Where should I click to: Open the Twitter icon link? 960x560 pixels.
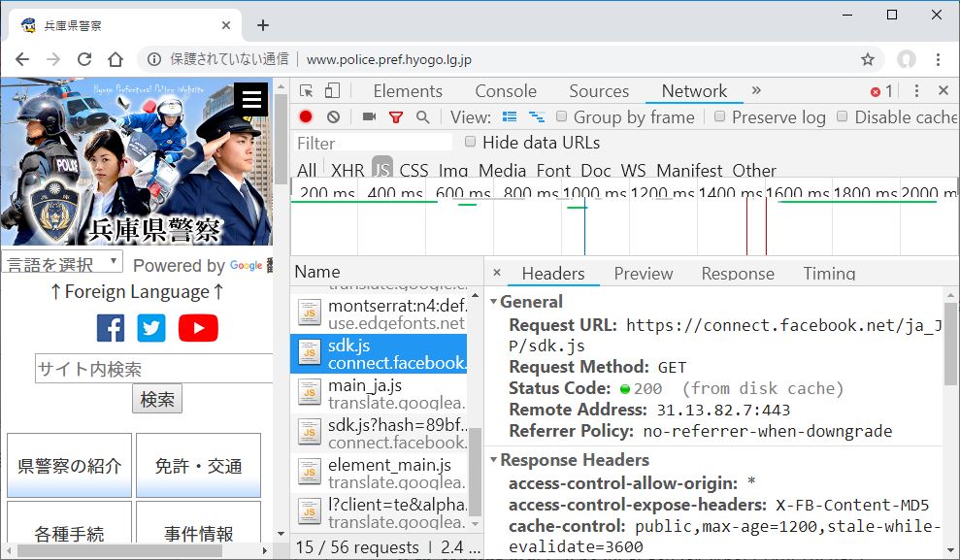pos(151,328)
